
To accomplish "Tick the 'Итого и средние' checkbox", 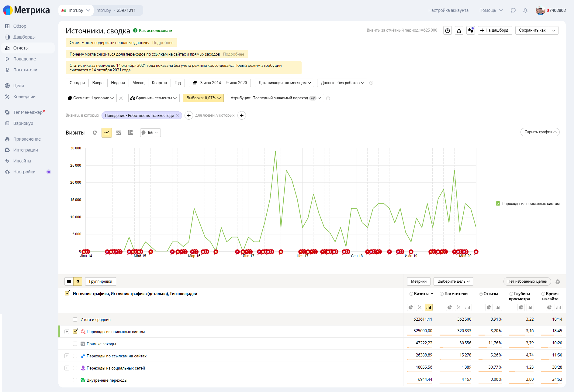I will coord(75,319).
